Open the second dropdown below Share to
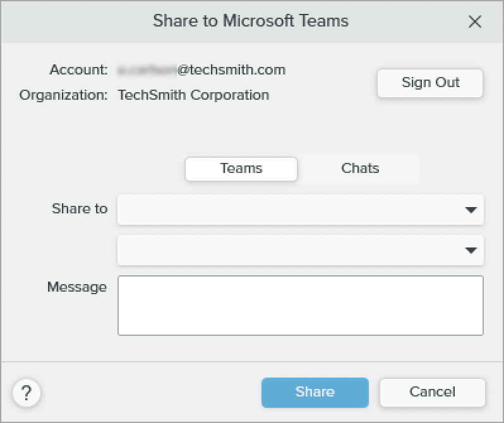The width and height of the screenshot is (504, 423). pos(301,250)
